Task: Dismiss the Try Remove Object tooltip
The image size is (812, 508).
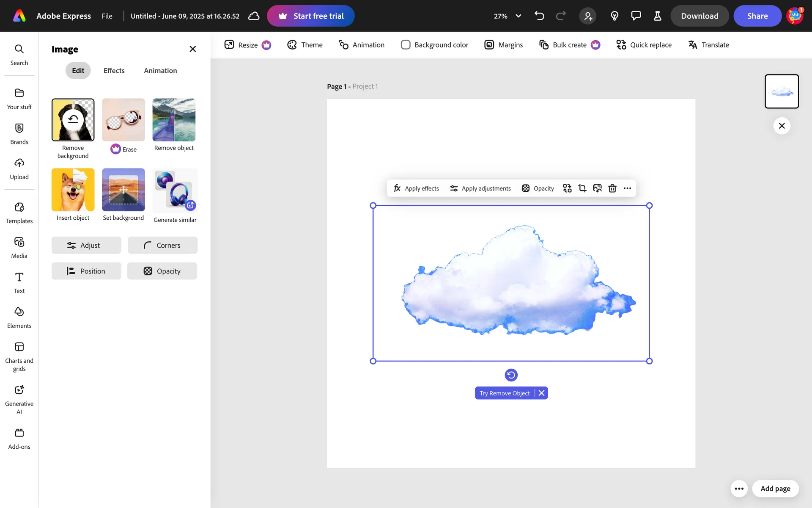Action: coord(541,393)
